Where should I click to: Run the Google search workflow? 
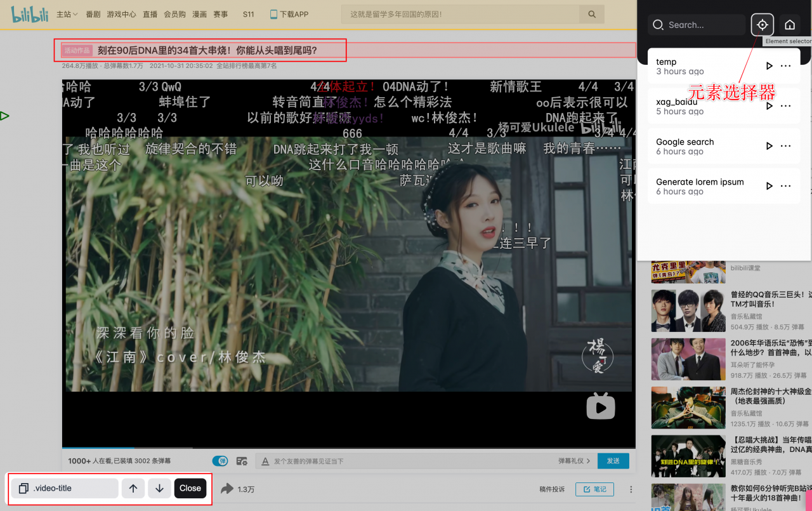769,146
